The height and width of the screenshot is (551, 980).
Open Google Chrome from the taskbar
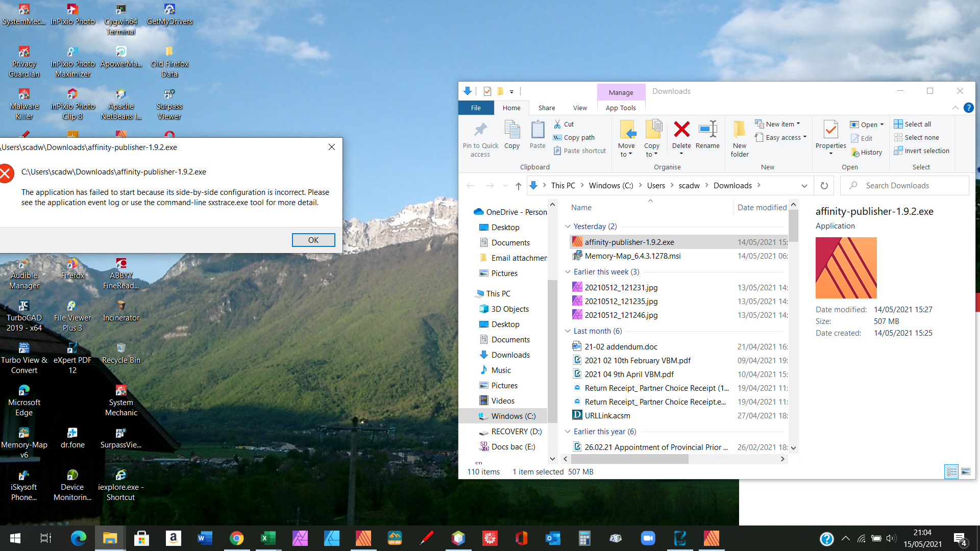tap(237, 538)
